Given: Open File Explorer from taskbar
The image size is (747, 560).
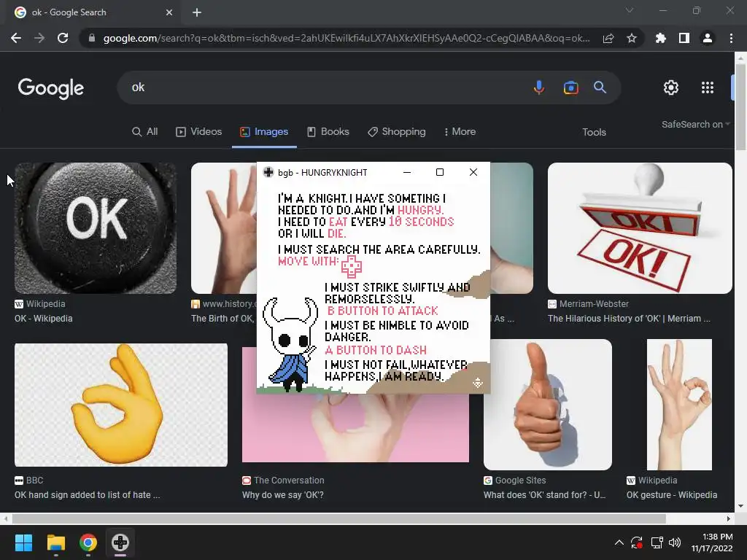Looking at the screenshot, I should coord(55,542).
